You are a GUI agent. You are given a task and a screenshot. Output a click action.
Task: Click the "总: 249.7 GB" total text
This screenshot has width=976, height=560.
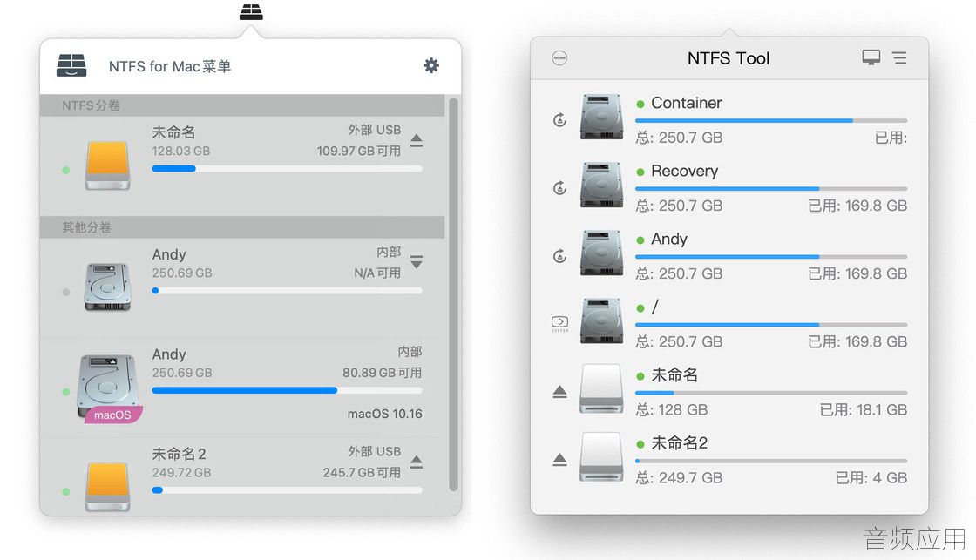(x=679, y=477)
